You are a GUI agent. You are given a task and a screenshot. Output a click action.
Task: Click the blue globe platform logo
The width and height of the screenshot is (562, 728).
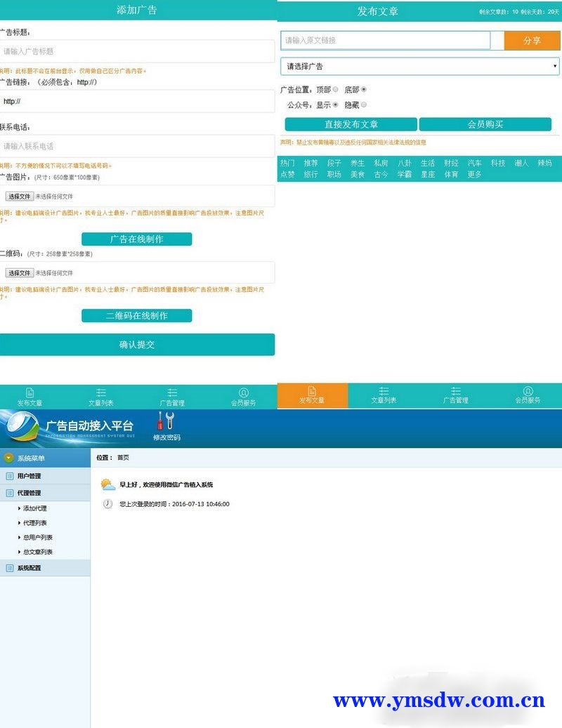coord(22,427)
